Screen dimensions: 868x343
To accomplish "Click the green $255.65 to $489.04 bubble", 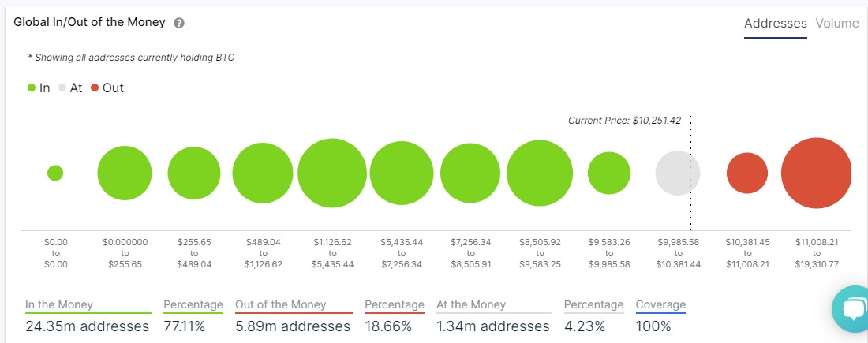I will 194,173.
